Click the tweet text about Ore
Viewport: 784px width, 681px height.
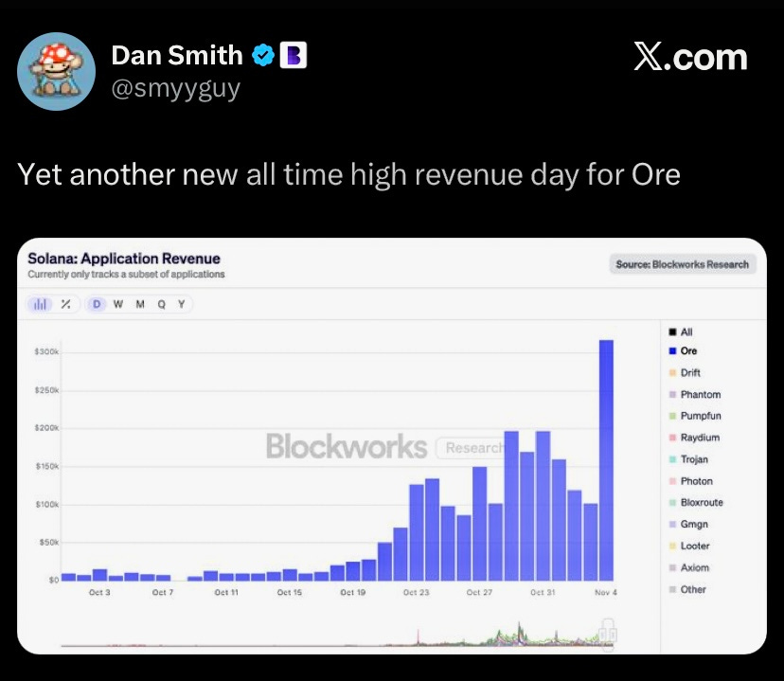click(348, 174)
